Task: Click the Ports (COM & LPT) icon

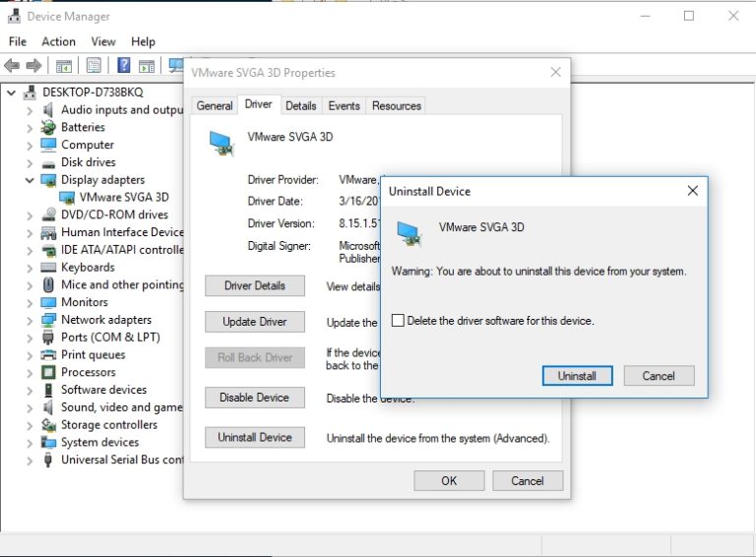Action: pos(48,338)
